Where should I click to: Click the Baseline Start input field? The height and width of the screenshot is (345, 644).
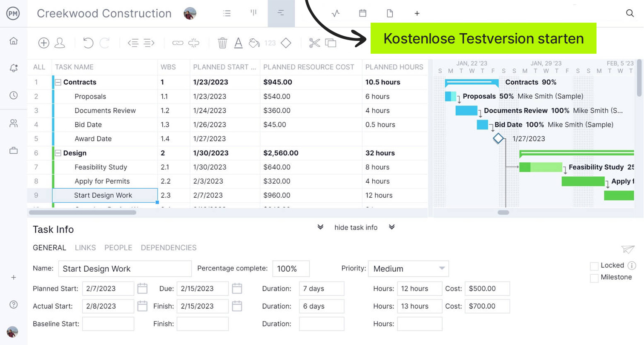108,324
